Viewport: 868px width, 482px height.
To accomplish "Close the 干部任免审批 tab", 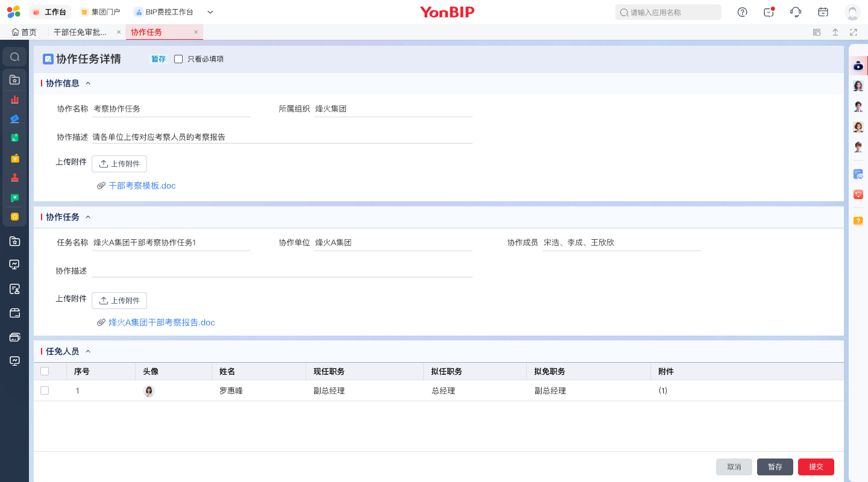I will (119, 33).
